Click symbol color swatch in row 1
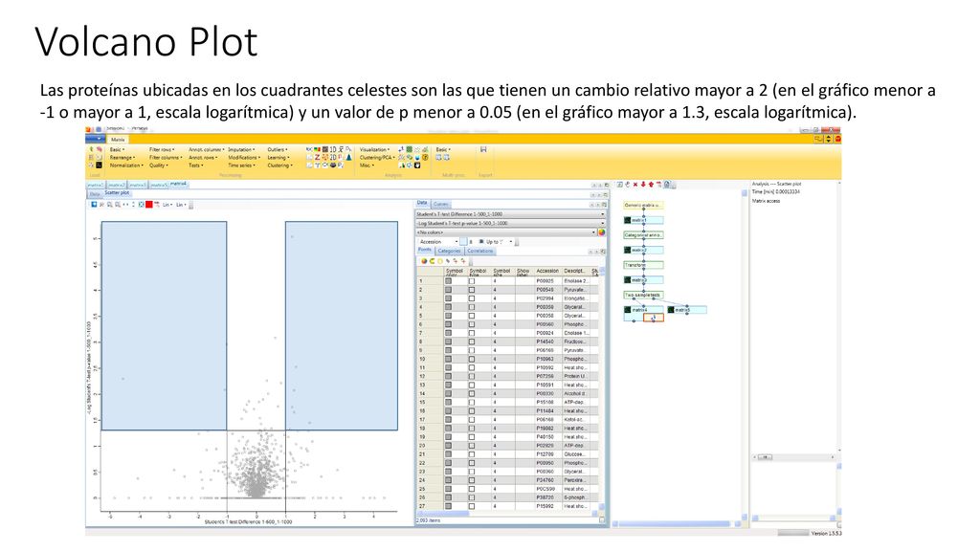This screenshot has height=551, width=980. click(x=448, y=281)
